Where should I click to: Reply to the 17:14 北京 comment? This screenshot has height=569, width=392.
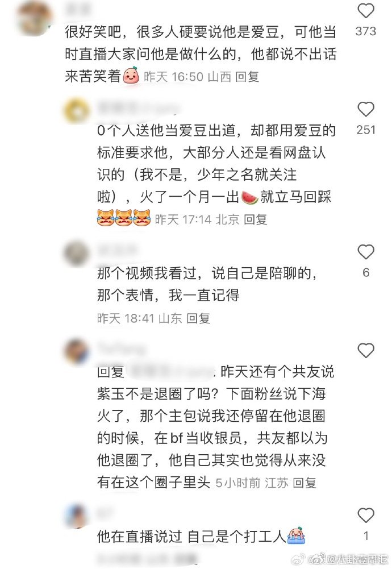coord(255,219)
